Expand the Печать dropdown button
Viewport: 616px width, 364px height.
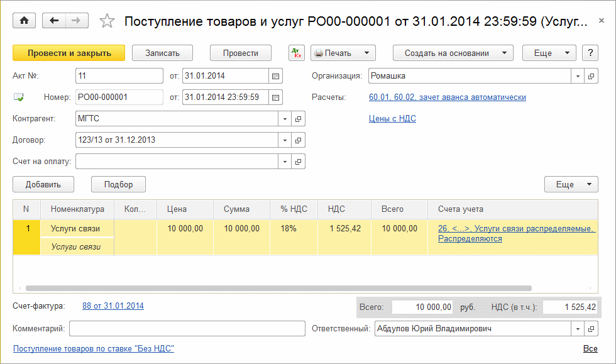[343, 53]
